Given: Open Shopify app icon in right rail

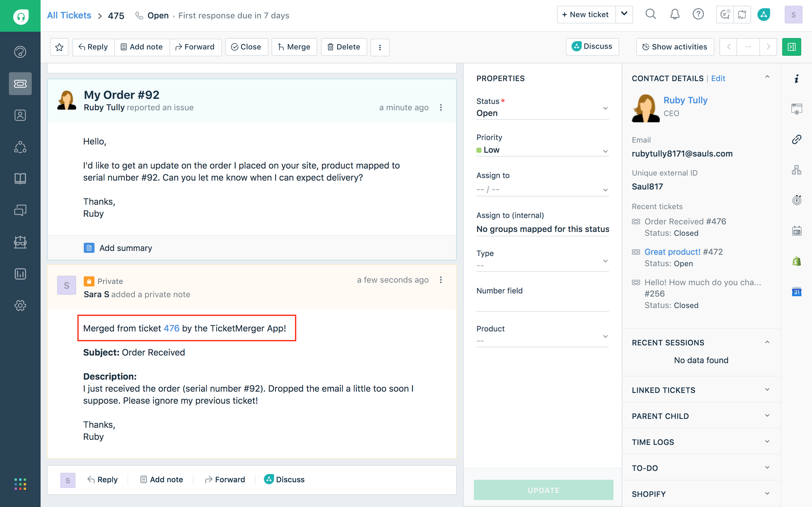Looking at the screenshot, I should [x=796, y=261].
